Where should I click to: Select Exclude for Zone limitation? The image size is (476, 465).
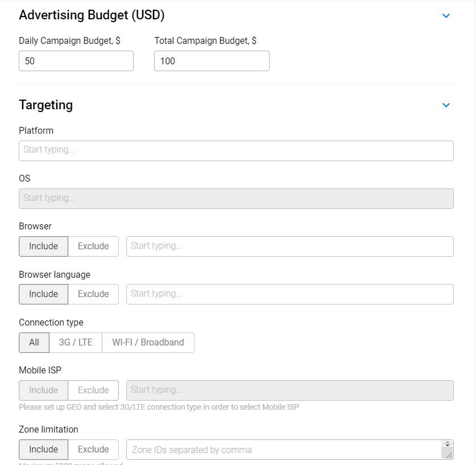coord(93,450)
